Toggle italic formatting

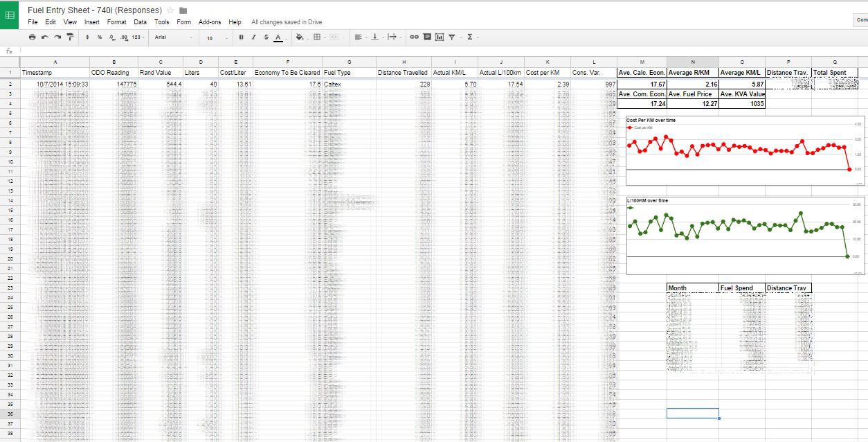(x=253, y=37)
